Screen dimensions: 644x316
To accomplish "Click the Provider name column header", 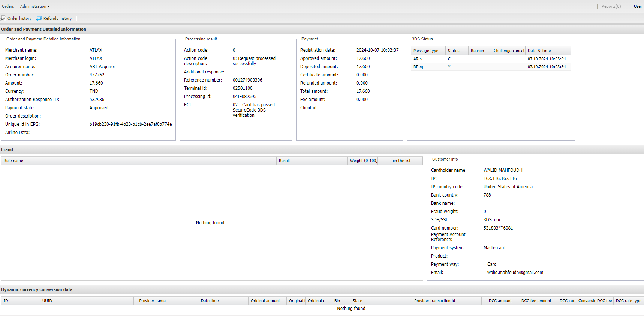I will [152, 301].
